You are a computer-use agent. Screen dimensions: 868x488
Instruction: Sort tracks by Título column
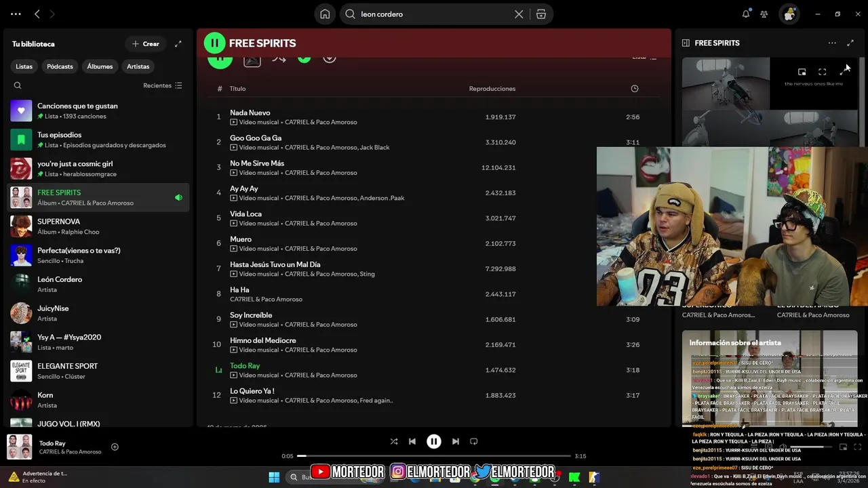[237, 89]
